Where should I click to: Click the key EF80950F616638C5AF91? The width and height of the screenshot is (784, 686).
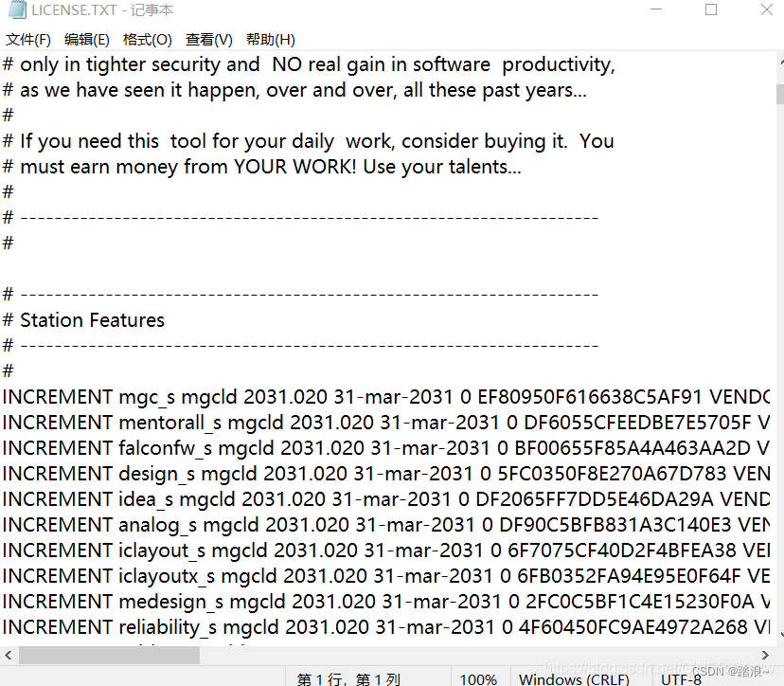590,397
